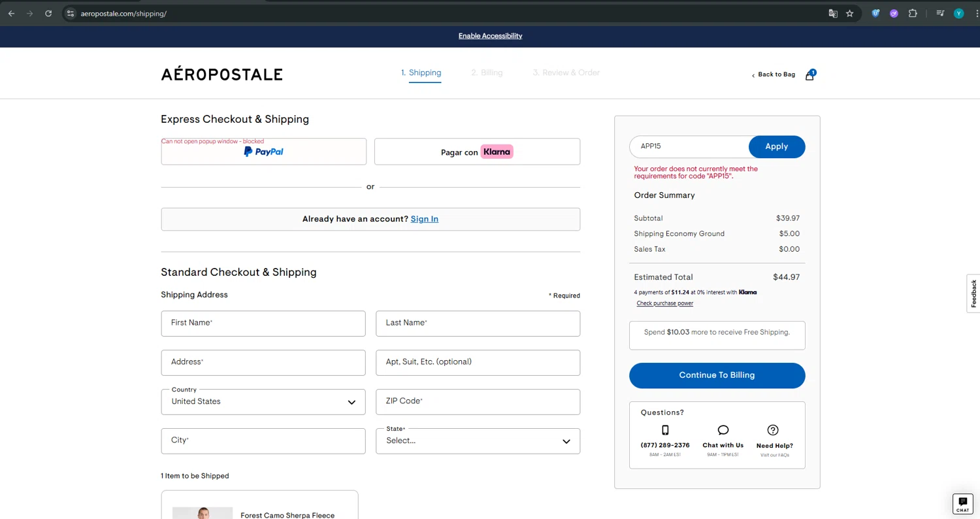Open the media control icon
The height and width of the screenshot is (519, 980).
[x=940, y=13]
